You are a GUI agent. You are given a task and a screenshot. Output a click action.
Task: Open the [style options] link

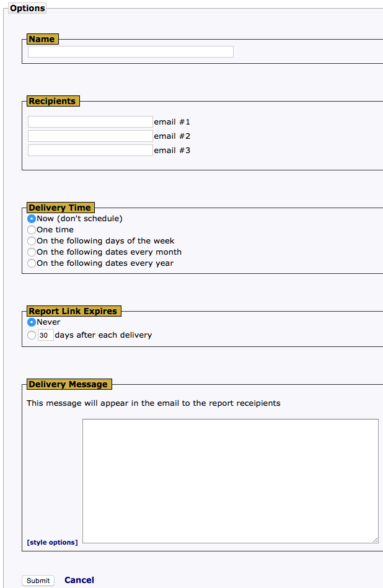coord(52,542)
